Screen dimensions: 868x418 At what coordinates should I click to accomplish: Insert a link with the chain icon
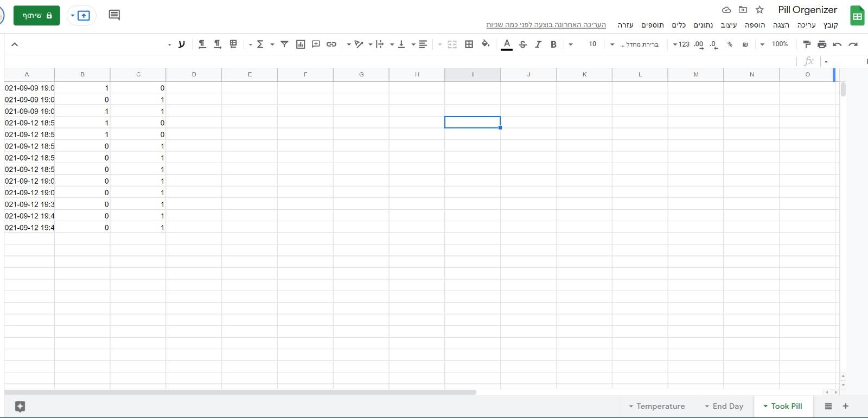(x=331, y=44)
